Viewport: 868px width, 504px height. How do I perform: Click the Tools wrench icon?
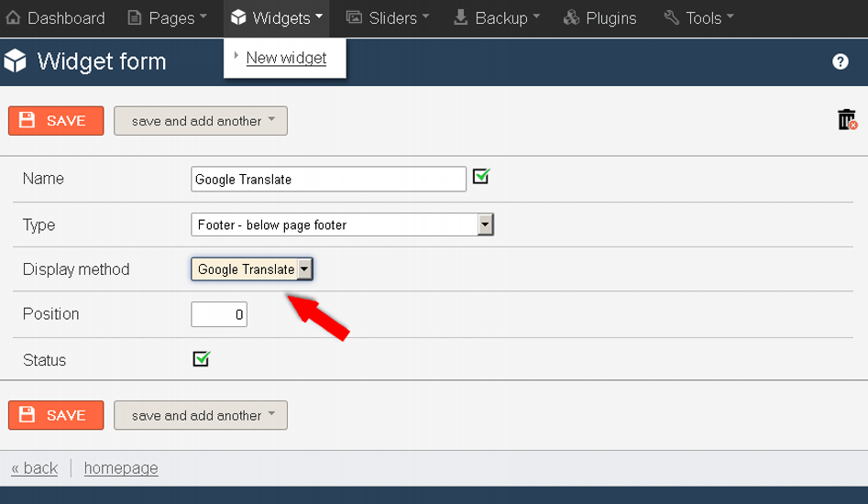point(671,17)
